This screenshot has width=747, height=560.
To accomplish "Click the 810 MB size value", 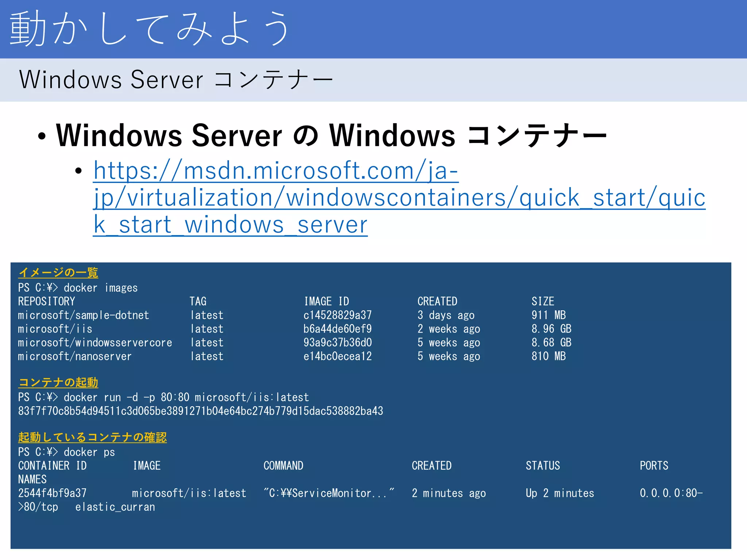I will (549, 356).
